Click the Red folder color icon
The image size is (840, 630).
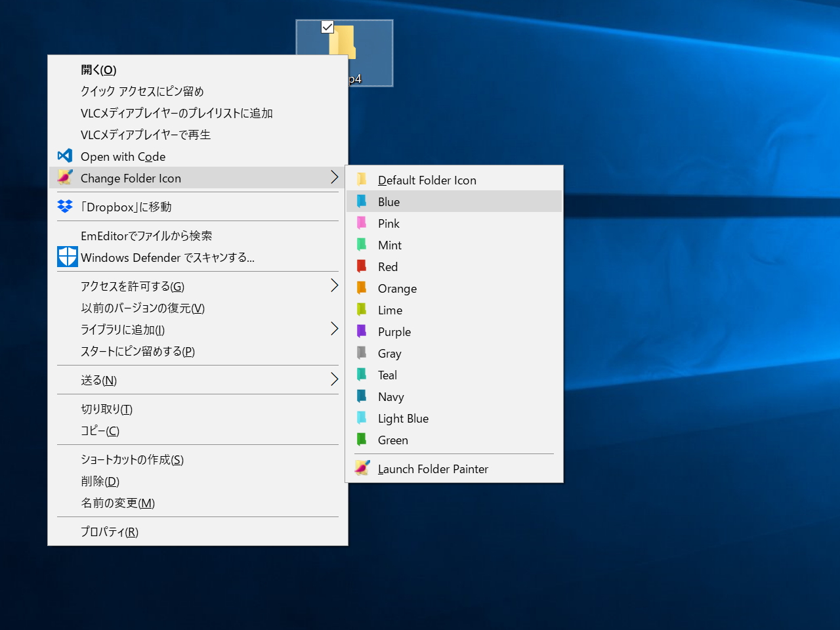click(x=362, y=266)
